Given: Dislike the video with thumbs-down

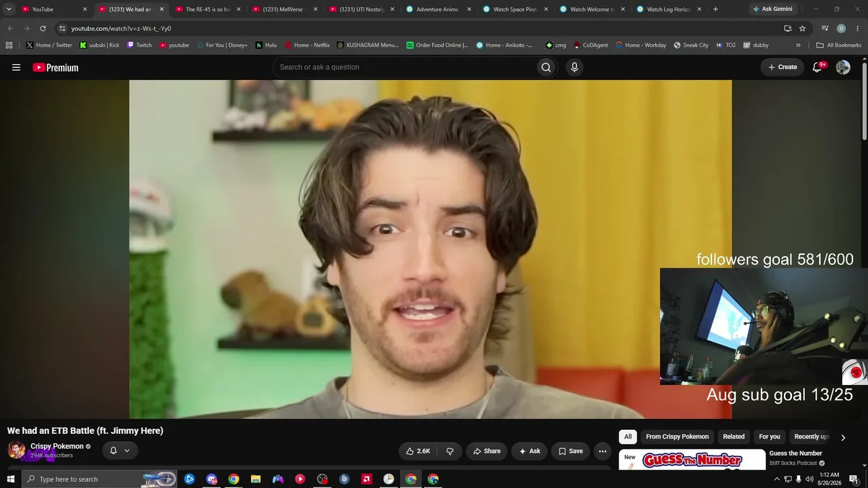Looking at the screenshot, I should [x=450, y=451].
